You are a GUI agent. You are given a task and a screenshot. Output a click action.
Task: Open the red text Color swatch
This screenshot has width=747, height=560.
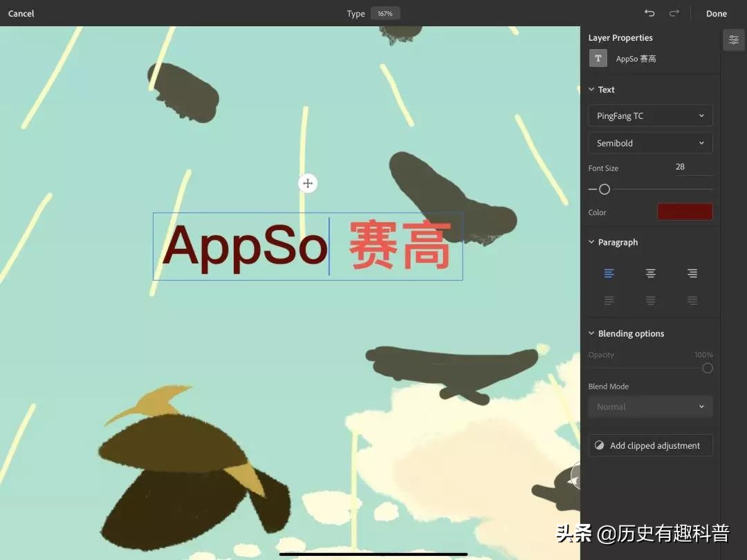click(x=685, y=212)
